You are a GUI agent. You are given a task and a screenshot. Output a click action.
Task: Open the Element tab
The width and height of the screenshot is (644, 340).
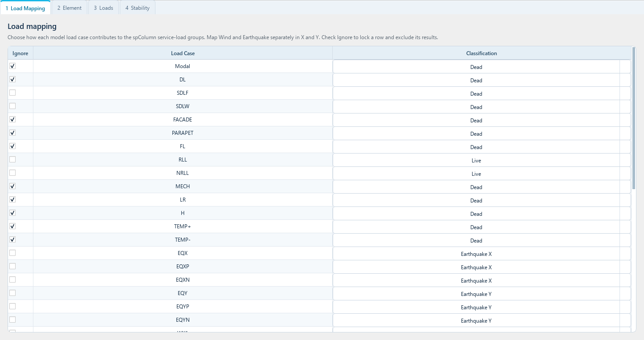69,8
